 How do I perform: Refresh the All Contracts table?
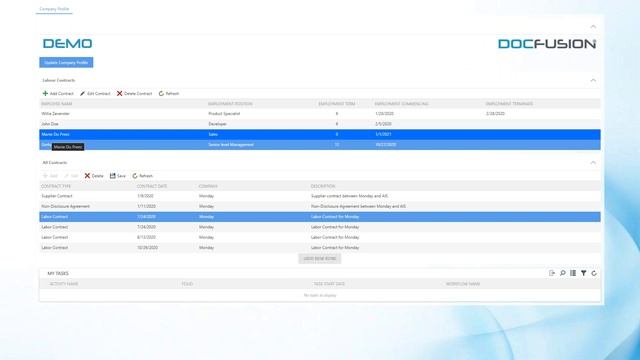[x=142, y=176]
